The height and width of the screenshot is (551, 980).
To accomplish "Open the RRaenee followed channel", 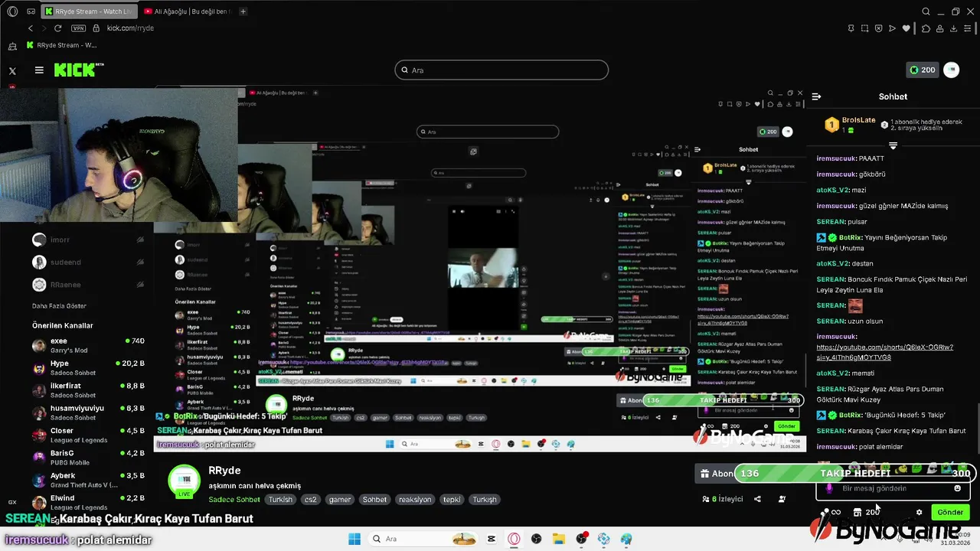I will tap(88, 285).
